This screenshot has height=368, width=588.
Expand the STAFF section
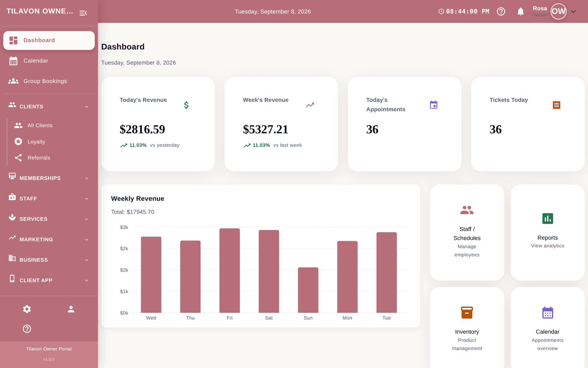click(x=49, y=198)
